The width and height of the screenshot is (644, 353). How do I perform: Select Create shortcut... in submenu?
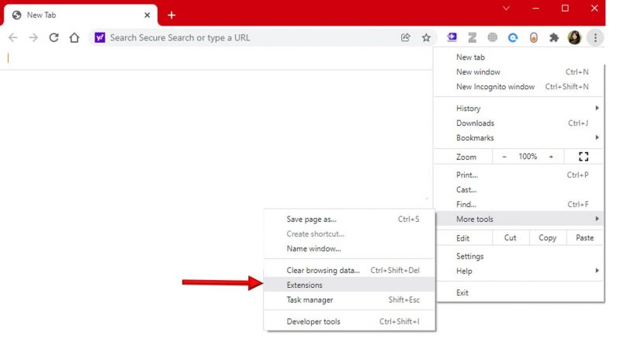click(349, 234)
